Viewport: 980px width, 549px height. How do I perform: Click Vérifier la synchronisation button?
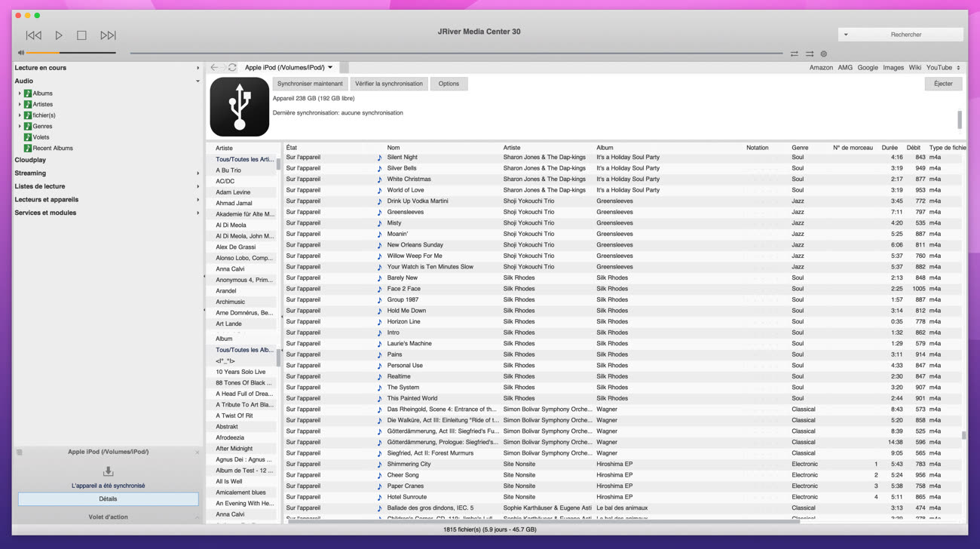(389, 84)
